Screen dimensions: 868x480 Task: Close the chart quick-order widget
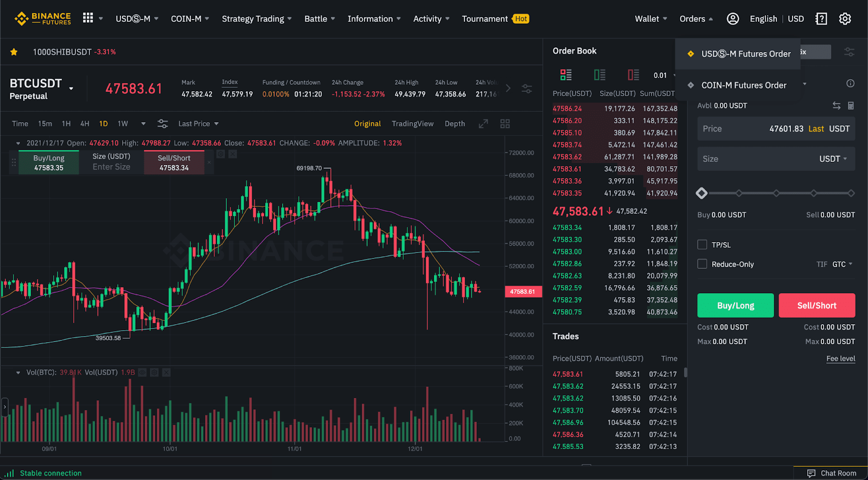pyautogui.click(x=209, y=162)
